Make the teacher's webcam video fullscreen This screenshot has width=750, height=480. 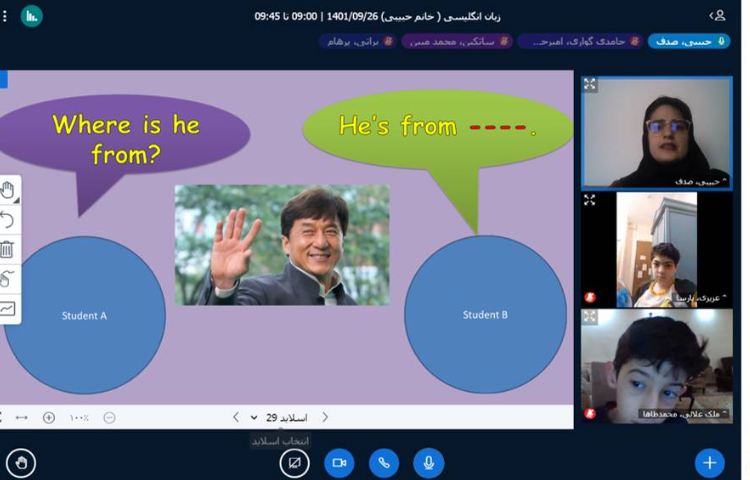[590, 85]
